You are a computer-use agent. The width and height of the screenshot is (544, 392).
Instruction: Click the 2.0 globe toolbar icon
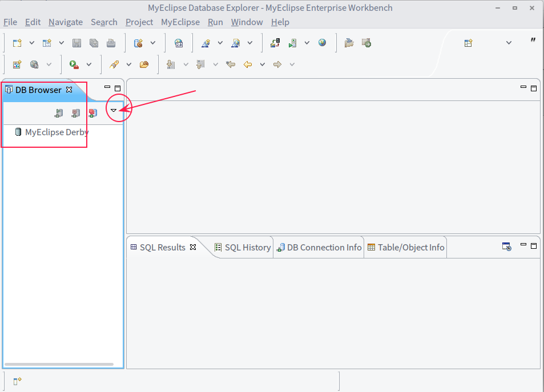click(x=179, y=43)
